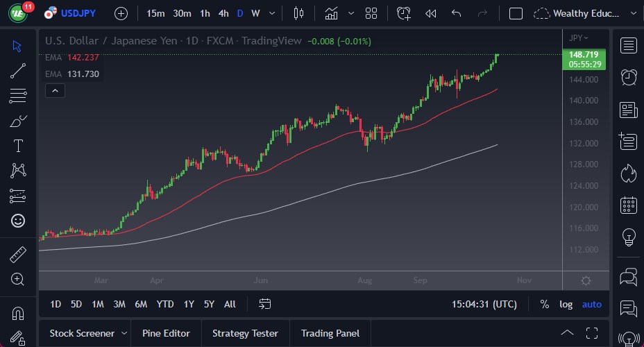The height and width of the screenshot is (347, 644).
Task: Open the candlestick chart style icon
Action: point(299,13)
